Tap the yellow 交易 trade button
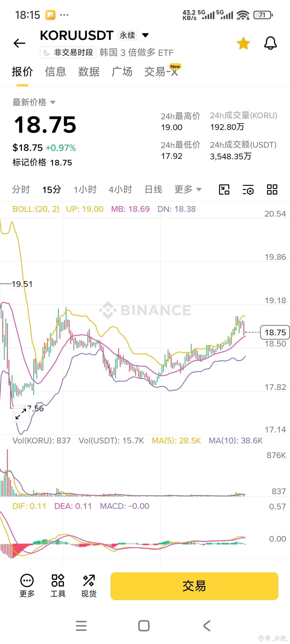 click(x=194, y=586)
